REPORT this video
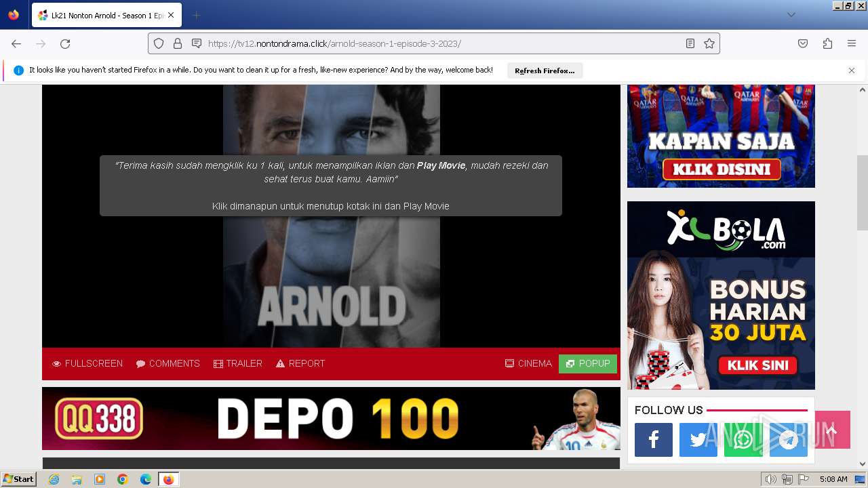Viewport: 868px width, 488px height. pos(300,363)
